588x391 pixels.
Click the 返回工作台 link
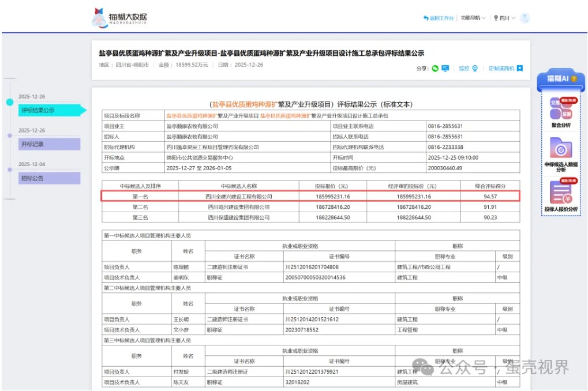(438, 18)
